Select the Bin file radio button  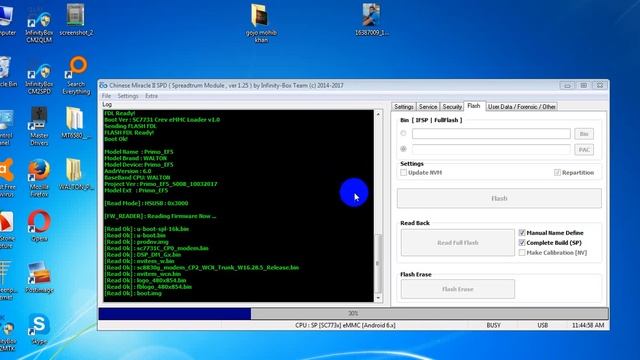[x=403, y=133]
